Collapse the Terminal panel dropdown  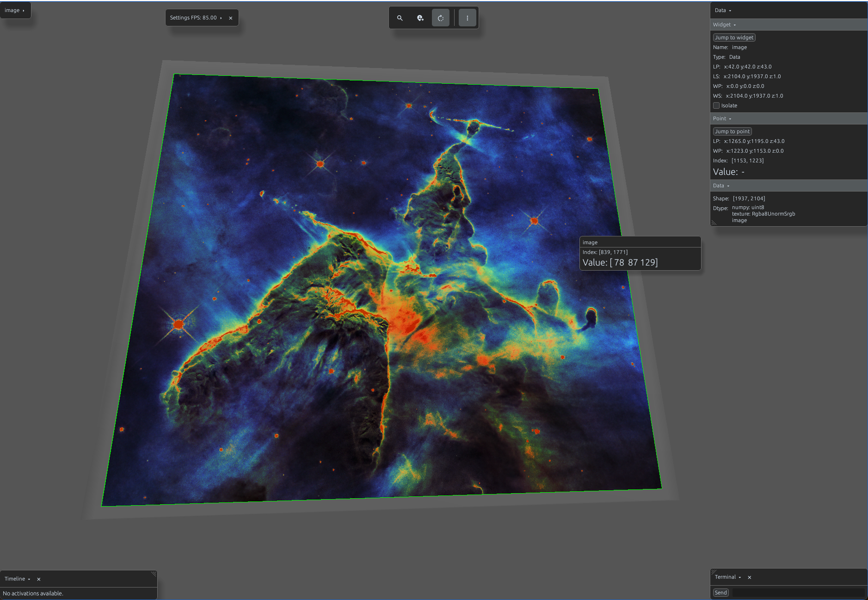740,577
